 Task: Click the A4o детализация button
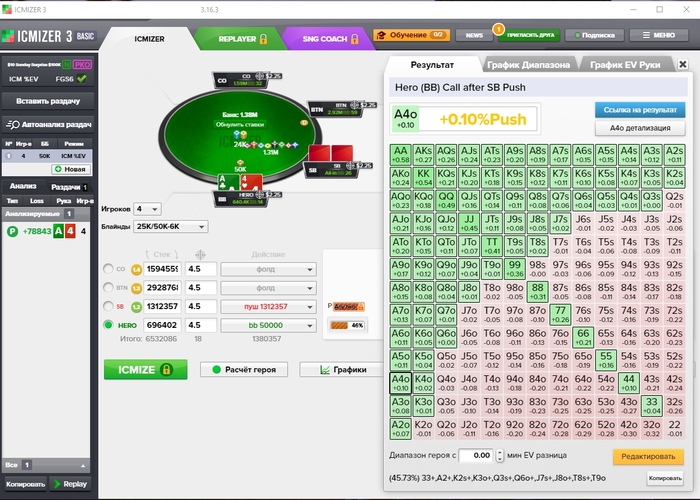640,128
